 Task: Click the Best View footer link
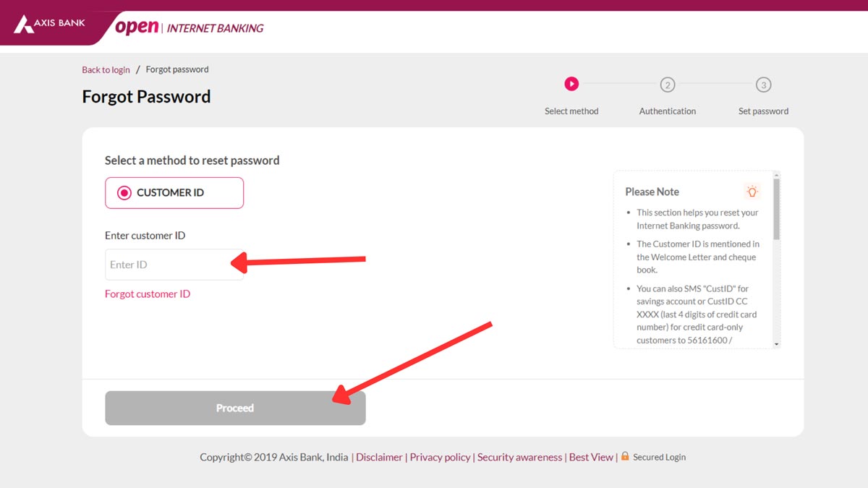tap(591, 457)
